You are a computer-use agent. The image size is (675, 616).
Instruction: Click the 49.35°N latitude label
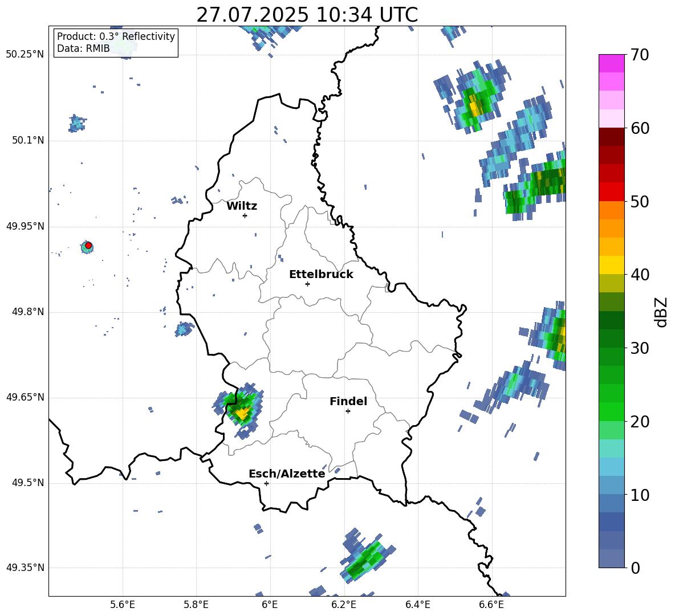pos(25,568)
